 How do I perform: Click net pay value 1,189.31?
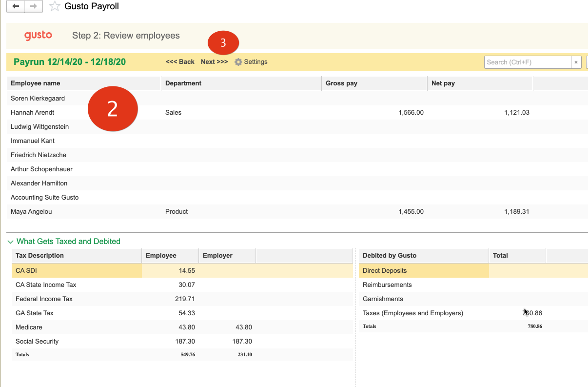point(517,211)
